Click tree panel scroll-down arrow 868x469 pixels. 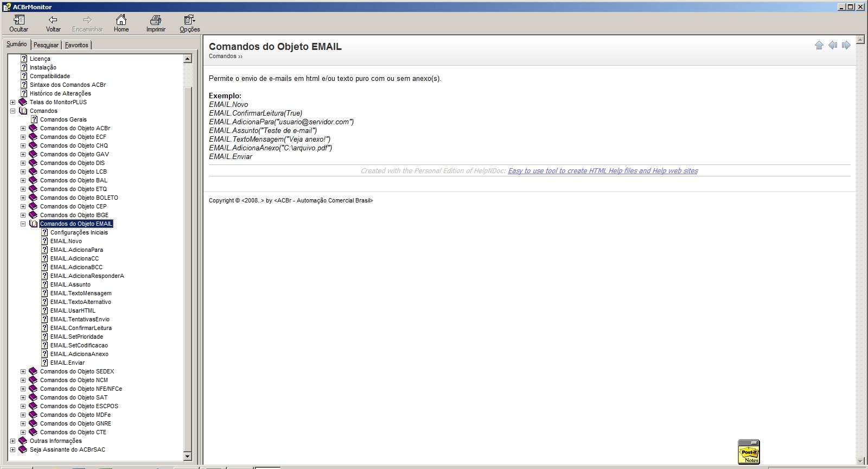coord(188,457)
